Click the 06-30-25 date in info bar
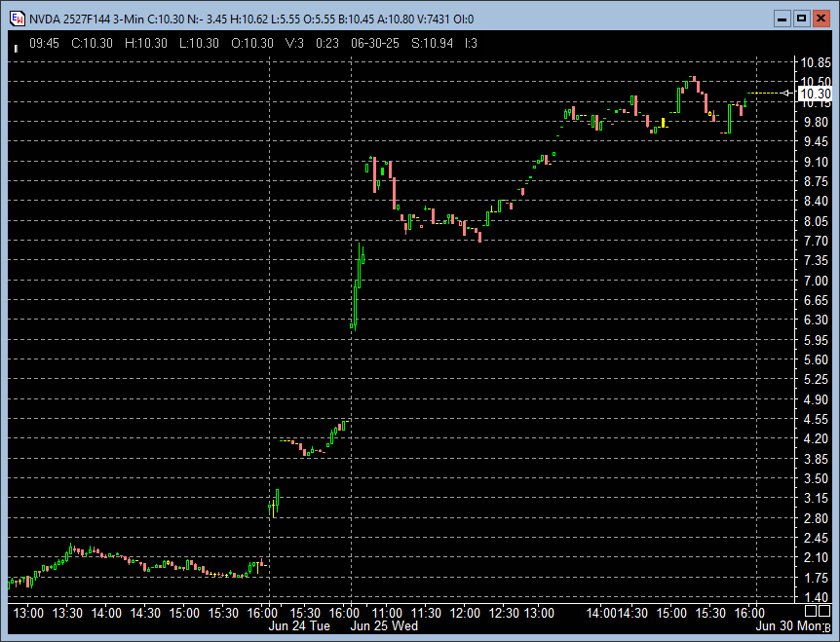 click(375, 44)
